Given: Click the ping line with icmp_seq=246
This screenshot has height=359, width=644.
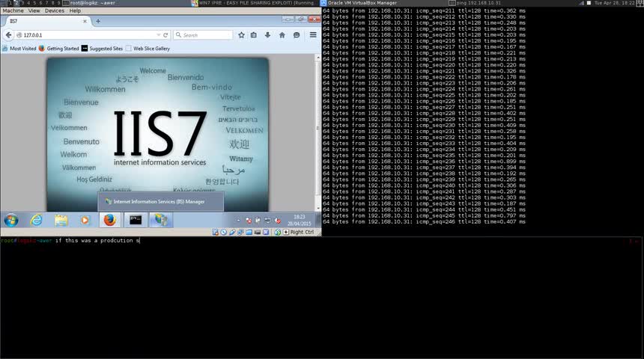Looking at the screenshot, I should click(x=424, y=221).
